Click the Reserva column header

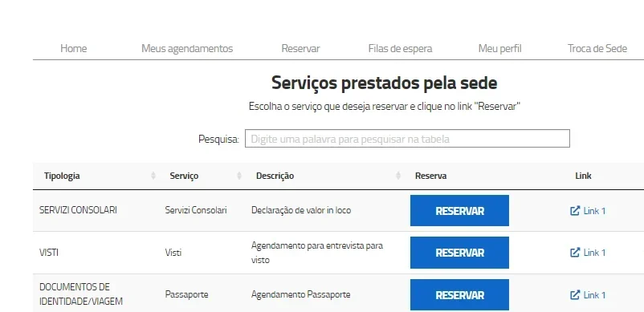[431, 176]
